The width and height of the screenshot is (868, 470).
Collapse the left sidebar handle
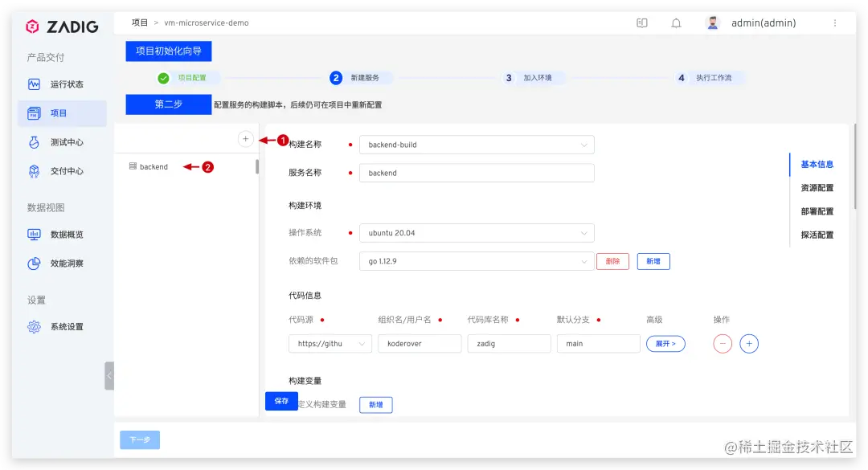pyautogui.click(x=109, y=376)
